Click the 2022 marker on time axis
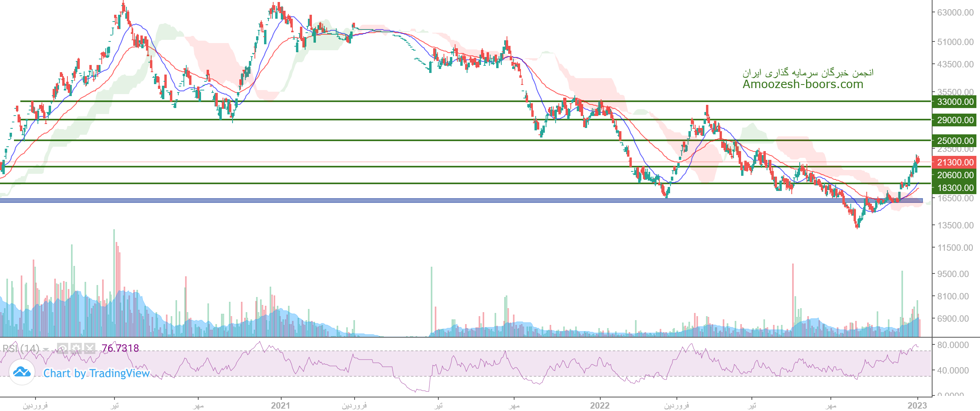Viewport: 980px width, 411px height. coord(600,405)
